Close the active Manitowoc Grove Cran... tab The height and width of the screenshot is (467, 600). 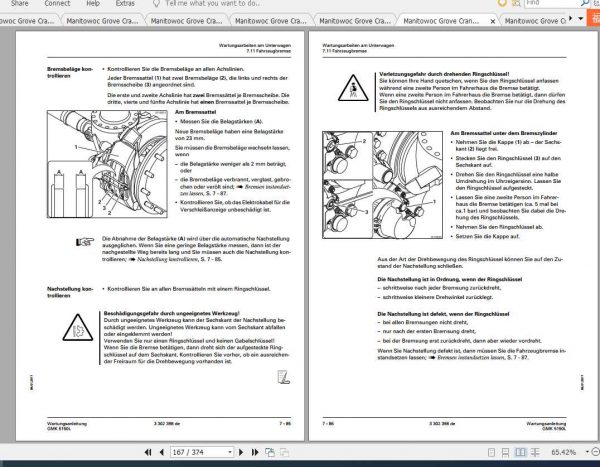(492, 21)
